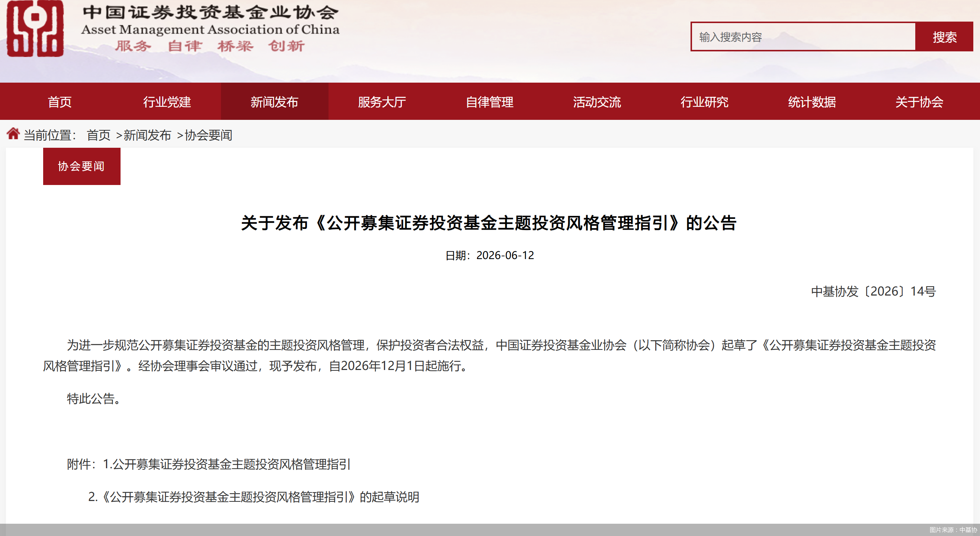
Task: Click 新闻发布 in the breadcrumb path
Action: (x=147, y=135)
